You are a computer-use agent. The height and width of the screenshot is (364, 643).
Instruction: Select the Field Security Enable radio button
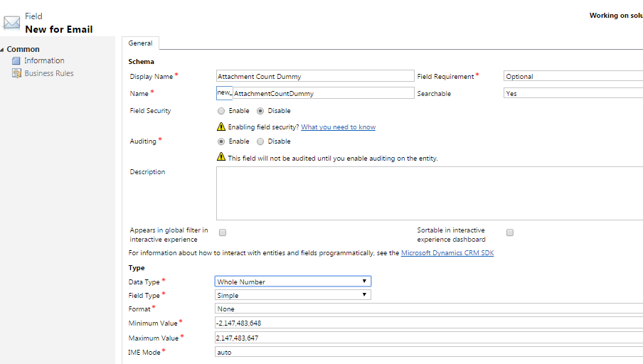[x=221, y=111]
